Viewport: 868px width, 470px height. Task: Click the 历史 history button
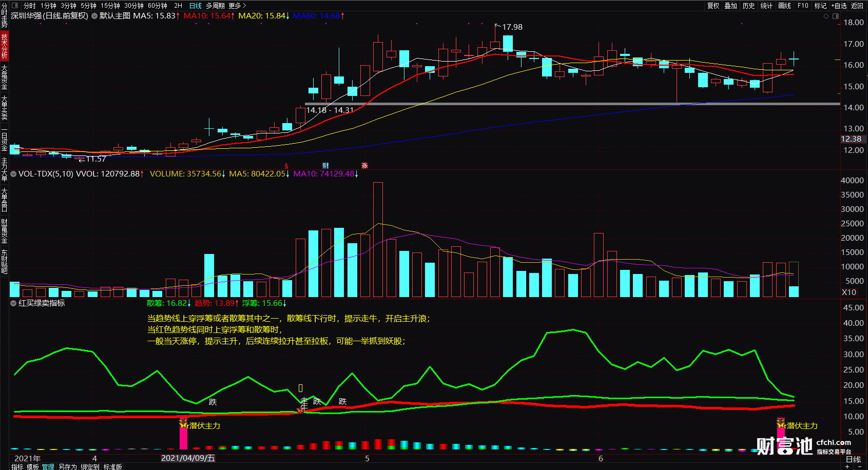click(749, 6)
